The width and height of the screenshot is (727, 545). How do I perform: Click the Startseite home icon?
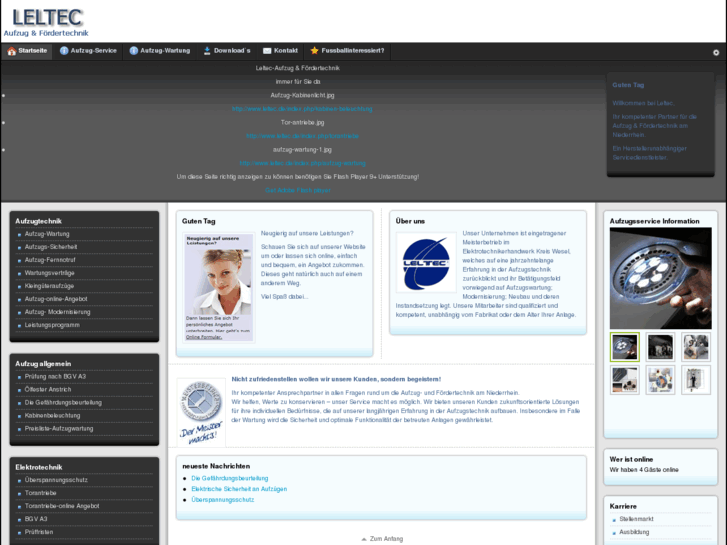coord(12,51)
